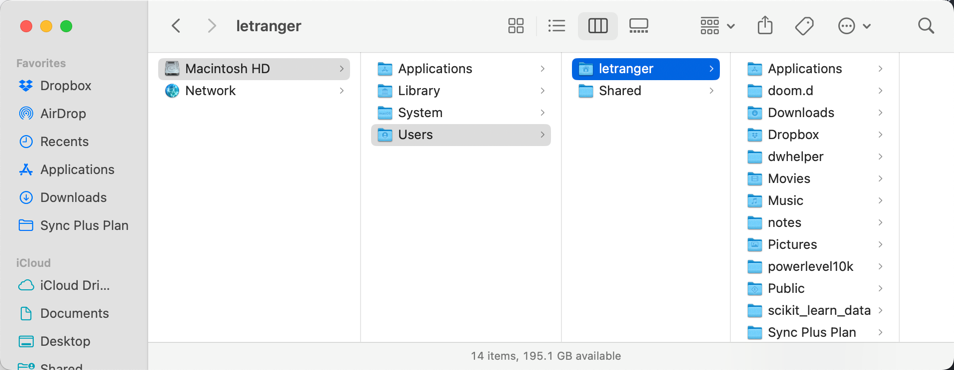
Task: Click the 14 items status bar text
Action: (x=546, y=356)
